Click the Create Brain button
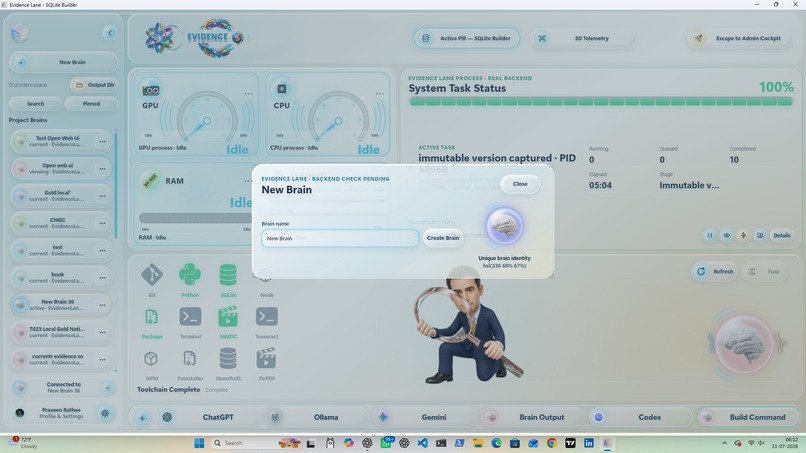806x453 pixels. coord(443,238)
